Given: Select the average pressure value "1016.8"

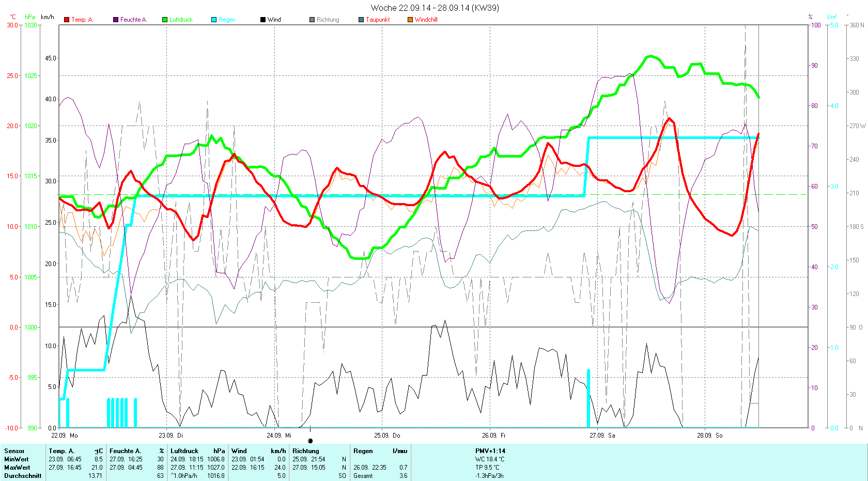Looking at the screenshot, I should (216, 476).
